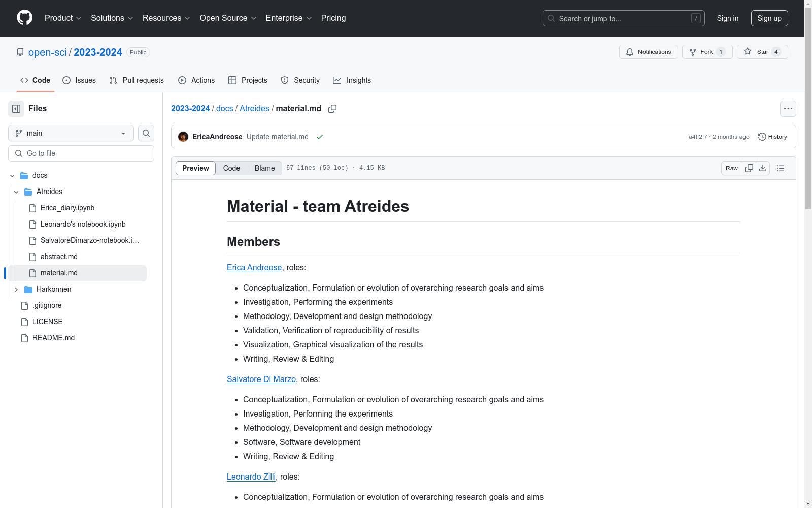Expand the Harkonnen folder
The height and width of the screenshot is (508, 812).
pyautogui.click(x=16, y=289)
